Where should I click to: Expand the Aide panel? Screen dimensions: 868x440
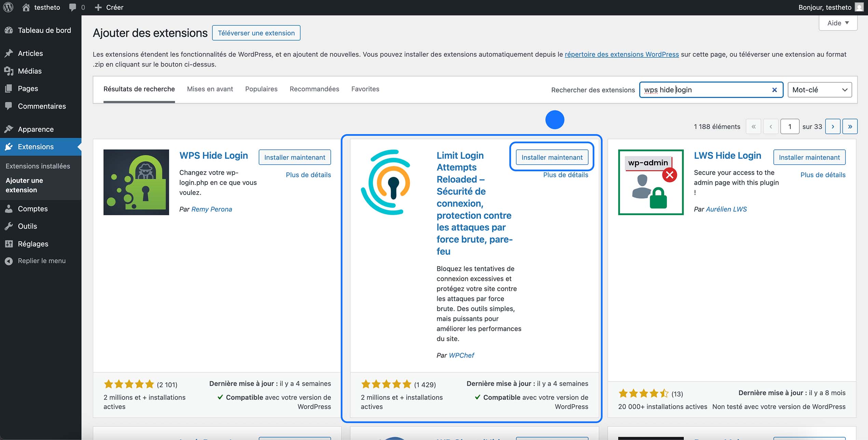pyautogui.click(x=838, y=23)
